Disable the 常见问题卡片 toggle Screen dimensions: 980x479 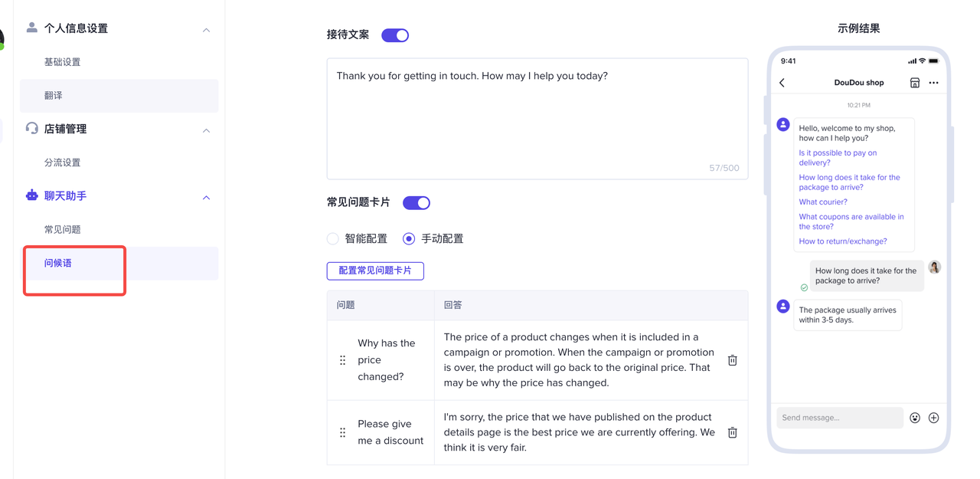pos(416,203)
